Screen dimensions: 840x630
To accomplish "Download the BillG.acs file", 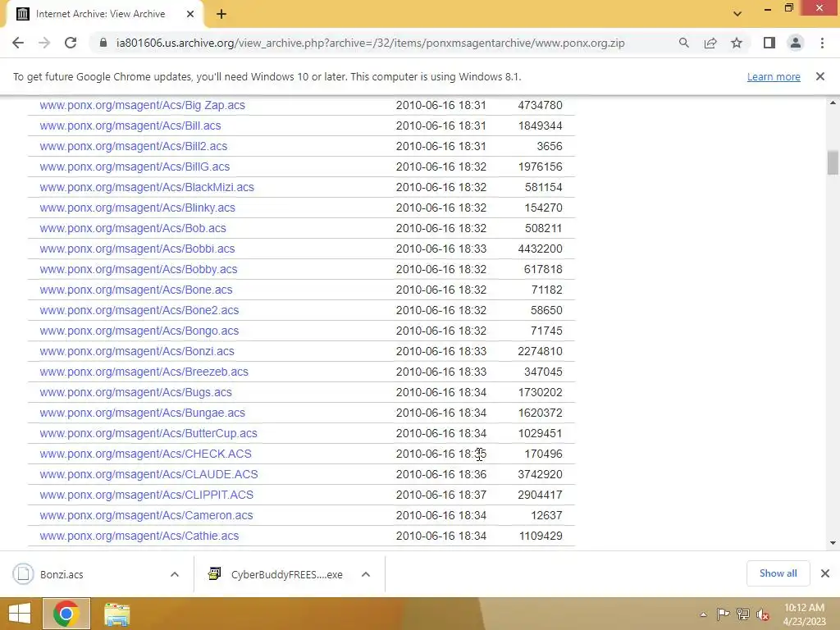I will 135,167.
